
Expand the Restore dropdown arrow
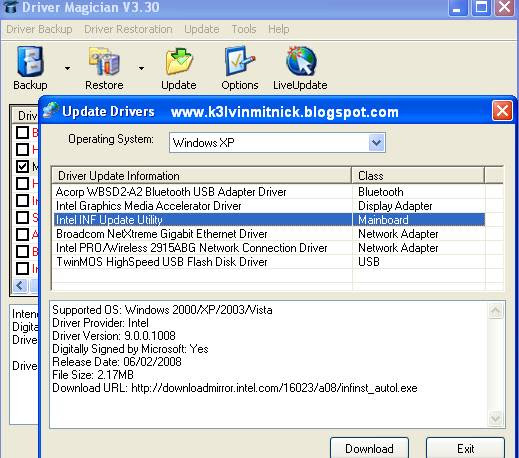click(x=141, y=68)
